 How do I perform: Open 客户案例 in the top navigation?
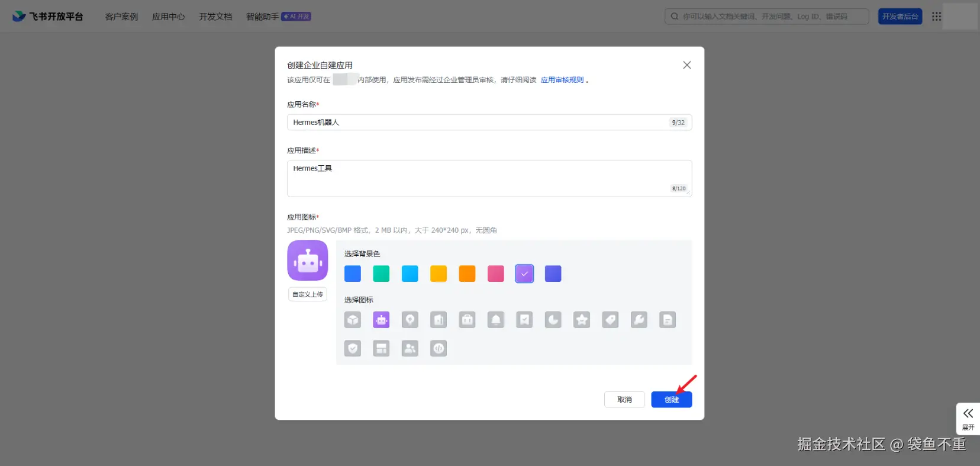[121, 17]
